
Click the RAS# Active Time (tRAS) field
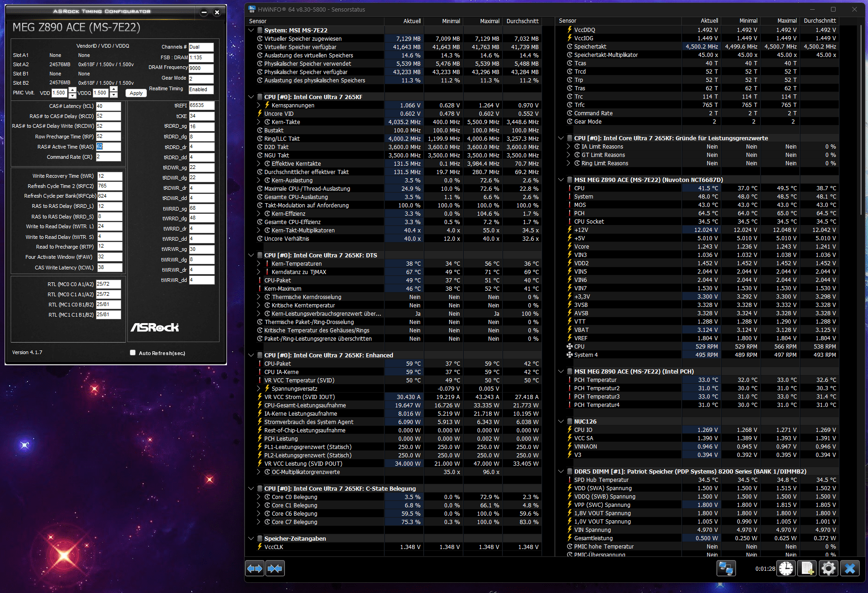point(108,147)
